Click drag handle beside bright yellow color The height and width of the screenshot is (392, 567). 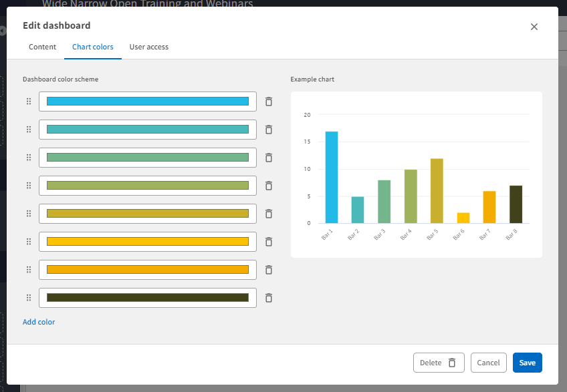click(29, 242)
